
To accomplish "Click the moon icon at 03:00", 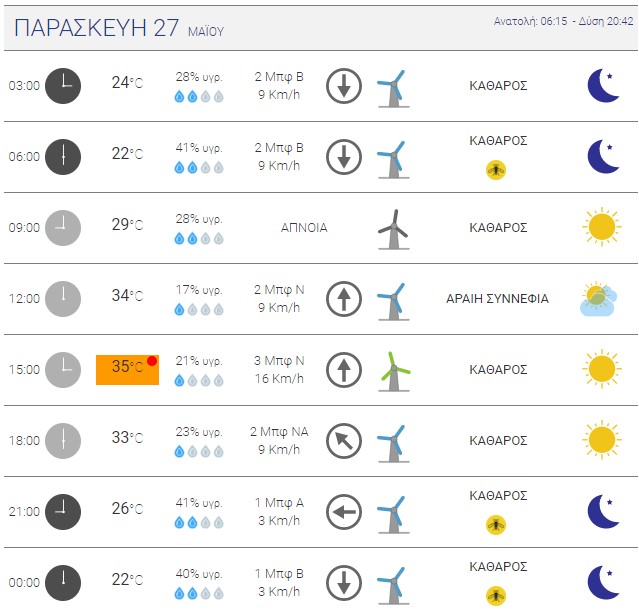I will (x=604, y=86).
